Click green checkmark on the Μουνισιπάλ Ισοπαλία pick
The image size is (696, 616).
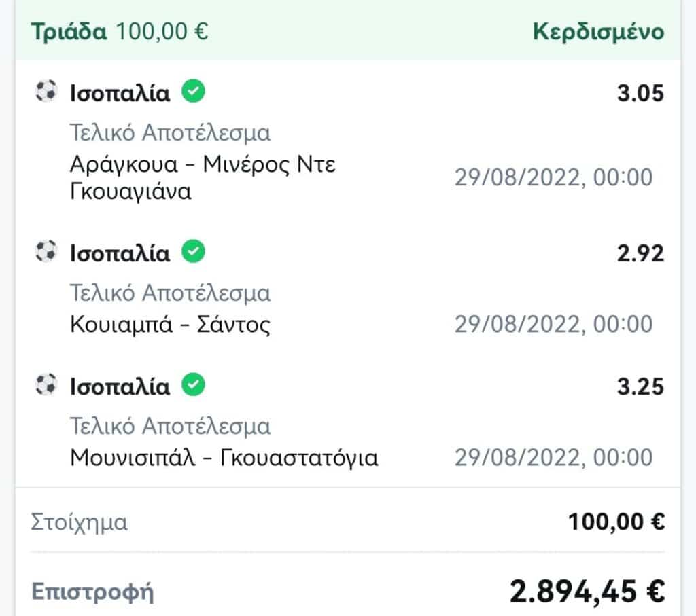(x=194, y=386)
